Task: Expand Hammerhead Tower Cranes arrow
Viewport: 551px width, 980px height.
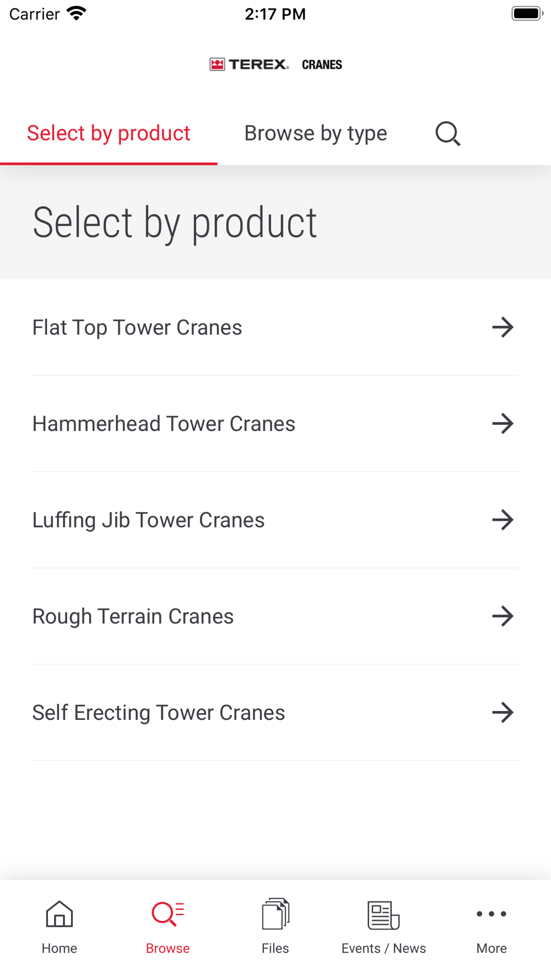Action: click(x=503, y=424)
